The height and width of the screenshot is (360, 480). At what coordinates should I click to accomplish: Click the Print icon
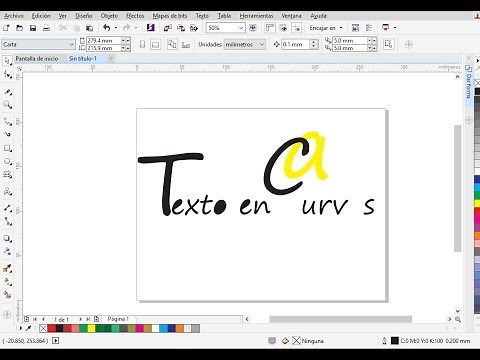46,28
